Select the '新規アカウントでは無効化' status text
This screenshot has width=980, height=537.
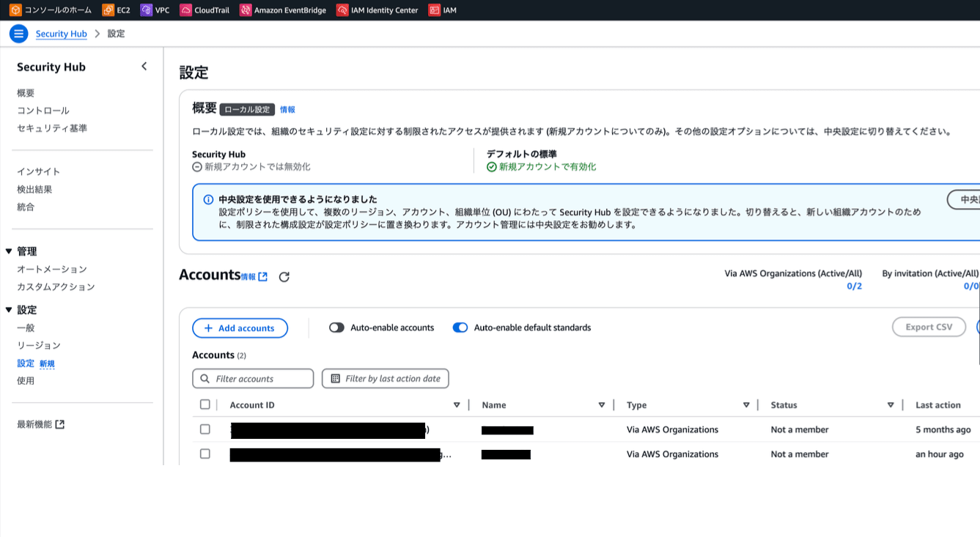[257, 167]
